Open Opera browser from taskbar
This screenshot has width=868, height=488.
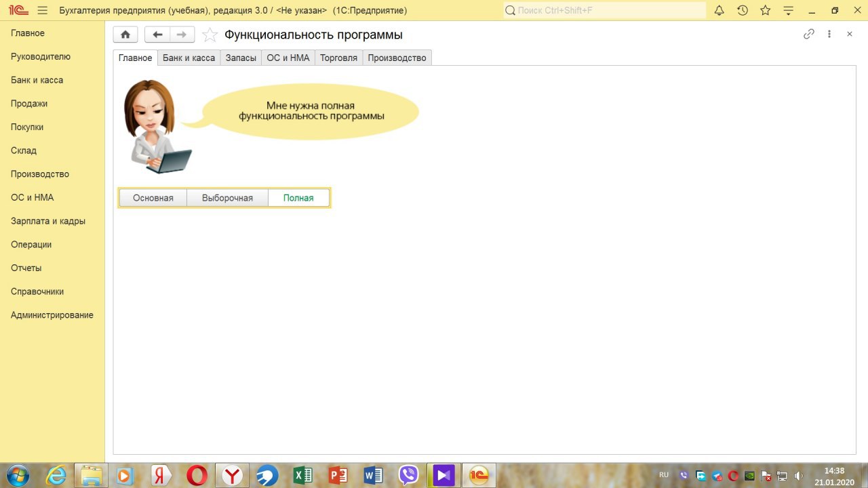197,475
